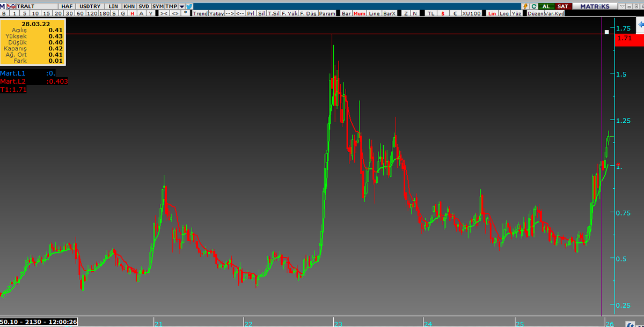Image resolution: width=644 pixels, height=327 pixels.
Task: Select the 10 minute period
Action: 35,13
